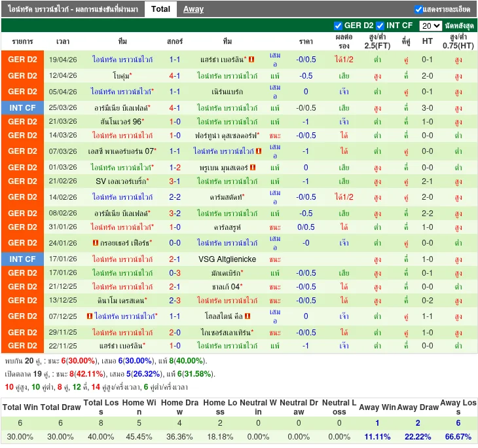
Task: Switch to the Away tab
Action: click(x=193, y=9)
